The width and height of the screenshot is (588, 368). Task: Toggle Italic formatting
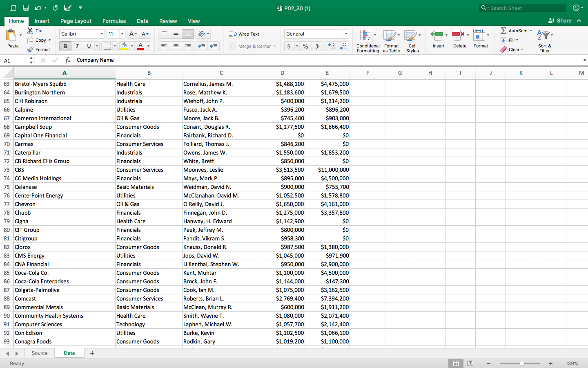(x=77, y=47)
